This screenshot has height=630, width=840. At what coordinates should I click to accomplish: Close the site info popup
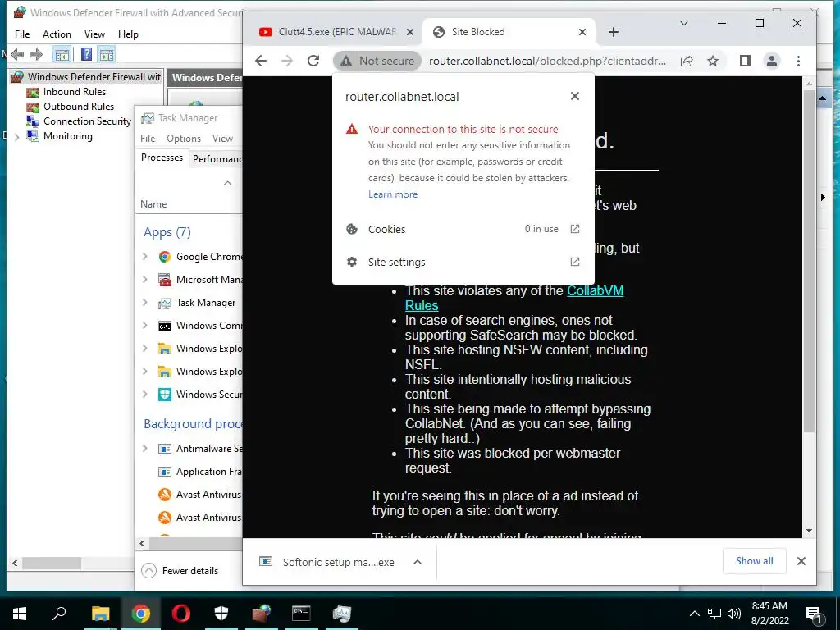click(575, 97)
